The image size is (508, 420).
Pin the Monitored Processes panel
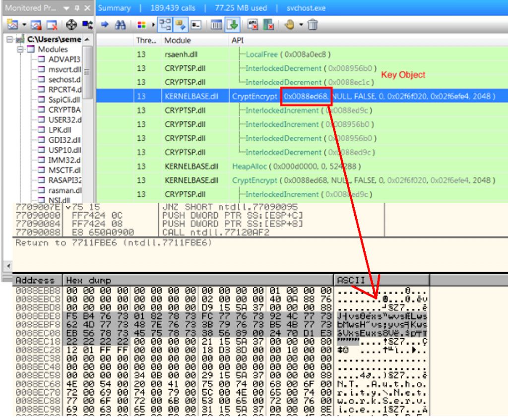pyautogui.click(x=78, y=8)
